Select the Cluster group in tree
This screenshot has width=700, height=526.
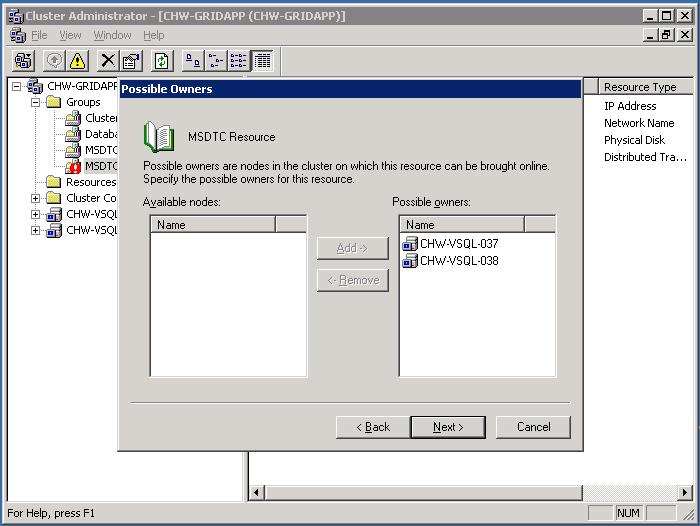pos(101,118)
